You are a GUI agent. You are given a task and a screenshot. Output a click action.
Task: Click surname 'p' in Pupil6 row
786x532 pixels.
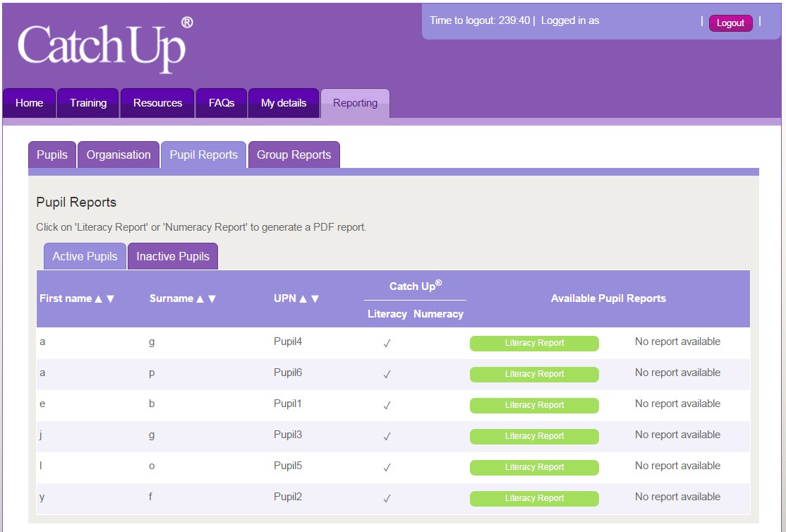click(152, 373)
